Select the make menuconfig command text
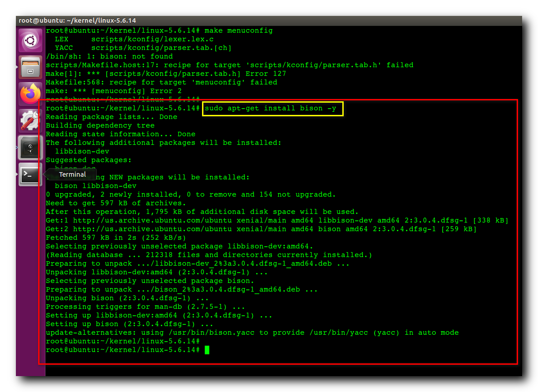This screenshot has width=538, height=392. pyautogui.click(x=239, y=30)
